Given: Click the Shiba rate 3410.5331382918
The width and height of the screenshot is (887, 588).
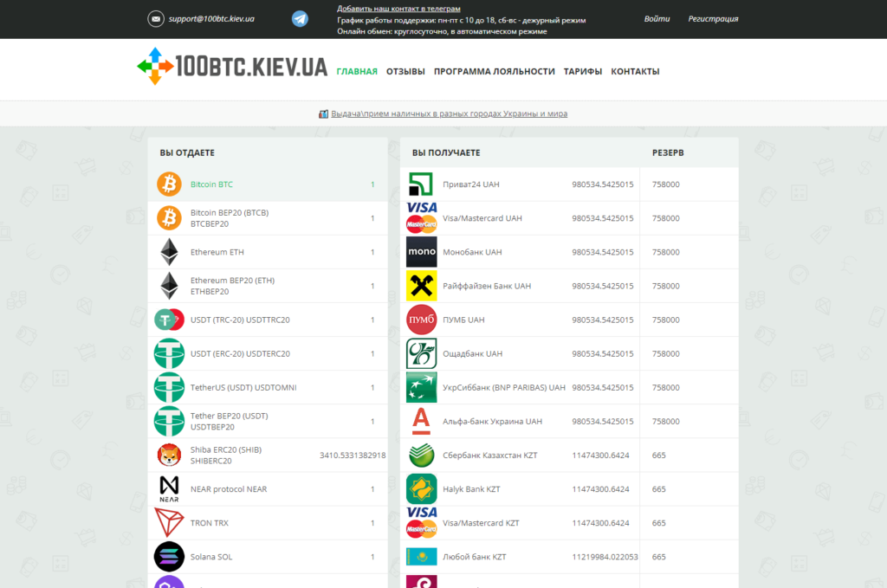Looking at the screenshot, I should 353,456.
